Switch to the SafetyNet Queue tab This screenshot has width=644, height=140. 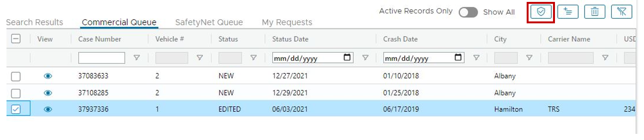pos(209,22)
